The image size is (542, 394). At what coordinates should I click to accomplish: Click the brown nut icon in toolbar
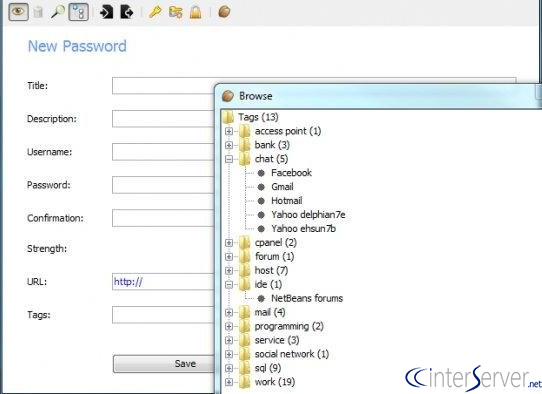(224, 12)
